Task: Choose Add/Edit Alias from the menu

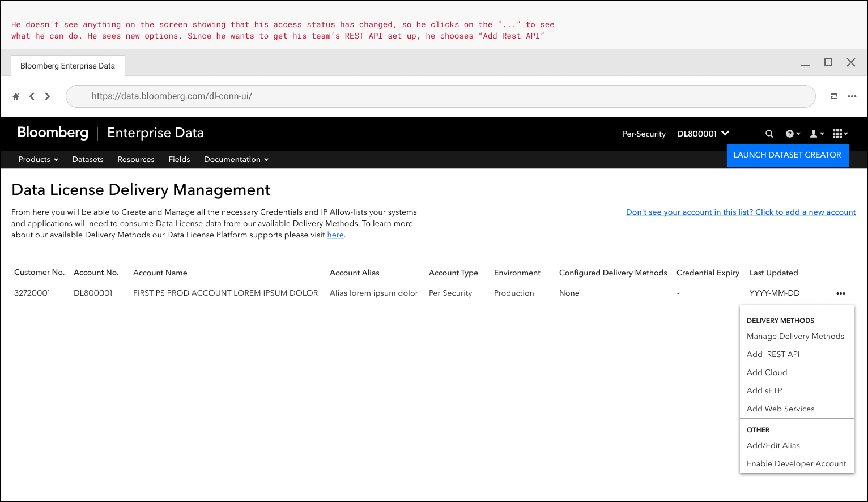Action: [773, 446]
